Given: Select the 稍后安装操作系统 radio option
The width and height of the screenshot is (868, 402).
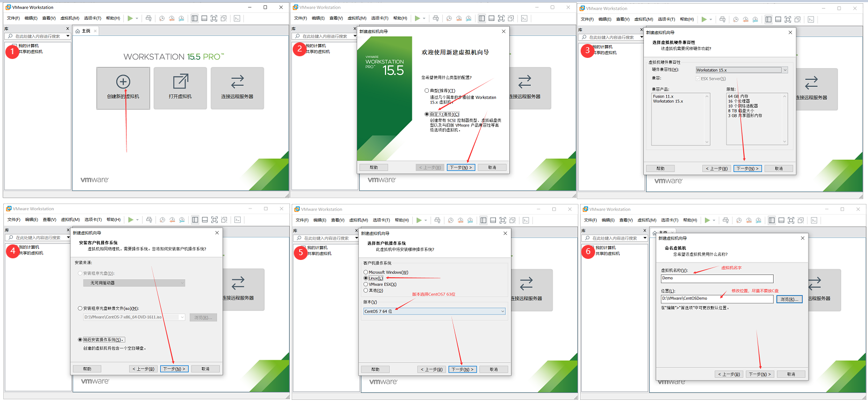Looking at the screenshot, I should (x=80, y=340).
